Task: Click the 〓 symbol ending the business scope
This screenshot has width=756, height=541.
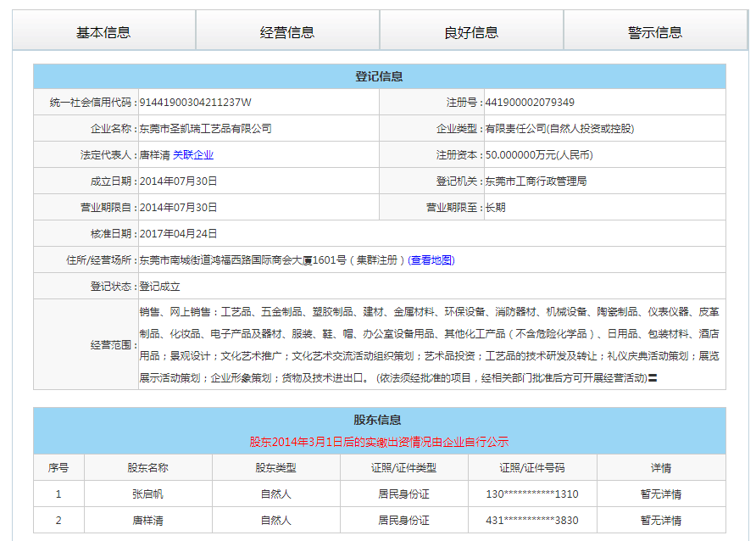Action: coord(653,378)
